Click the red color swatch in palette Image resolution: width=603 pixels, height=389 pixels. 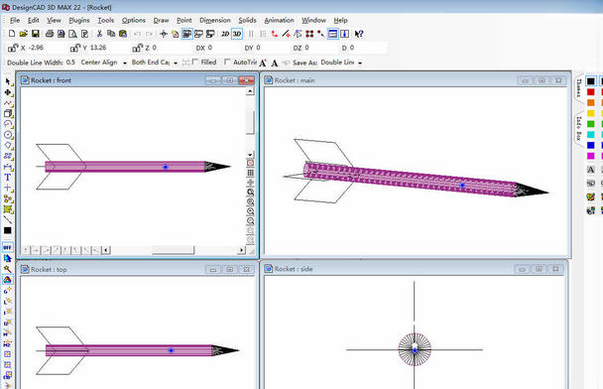pos(591,92)
